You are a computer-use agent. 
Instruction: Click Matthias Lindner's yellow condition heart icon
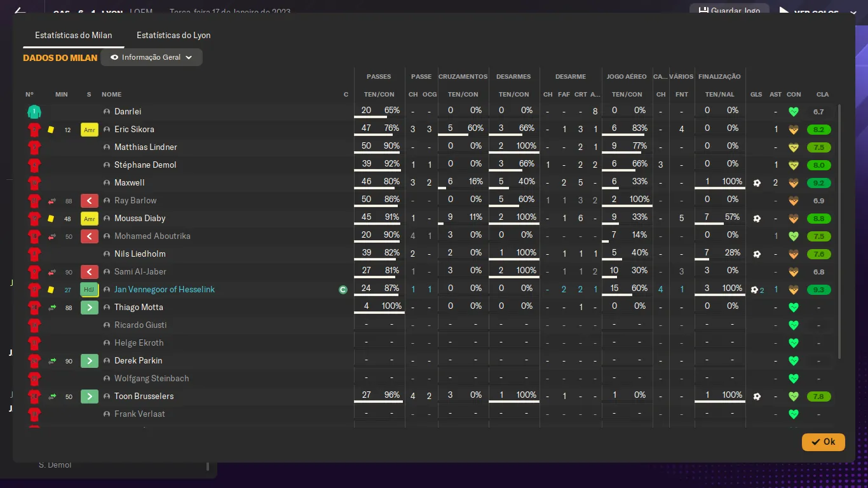(x=793, y=147)
